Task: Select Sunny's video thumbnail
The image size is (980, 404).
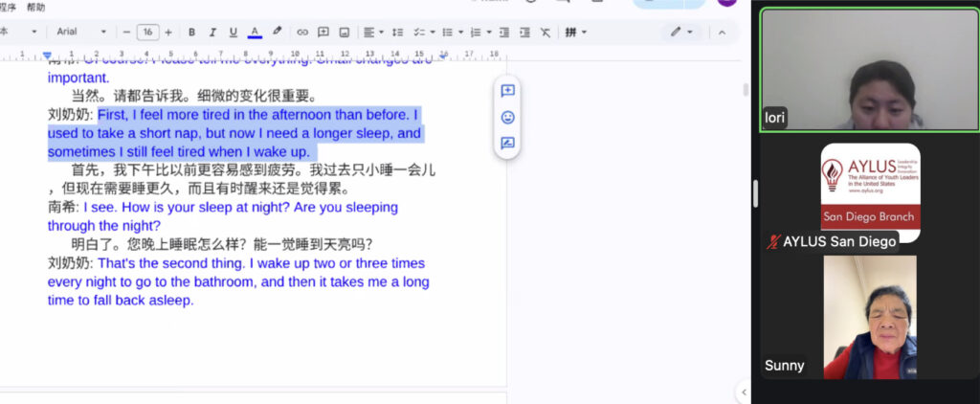Action: pyautogui.click(x=869, y=317)
